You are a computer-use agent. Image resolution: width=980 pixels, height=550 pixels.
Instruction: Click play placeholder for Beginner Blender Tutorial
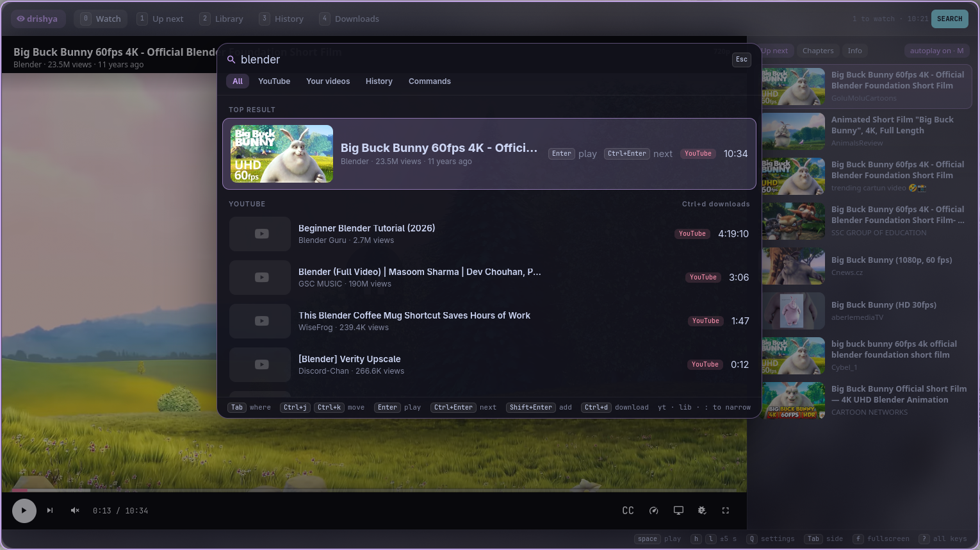pyautogui.click(x=261, y=234)
